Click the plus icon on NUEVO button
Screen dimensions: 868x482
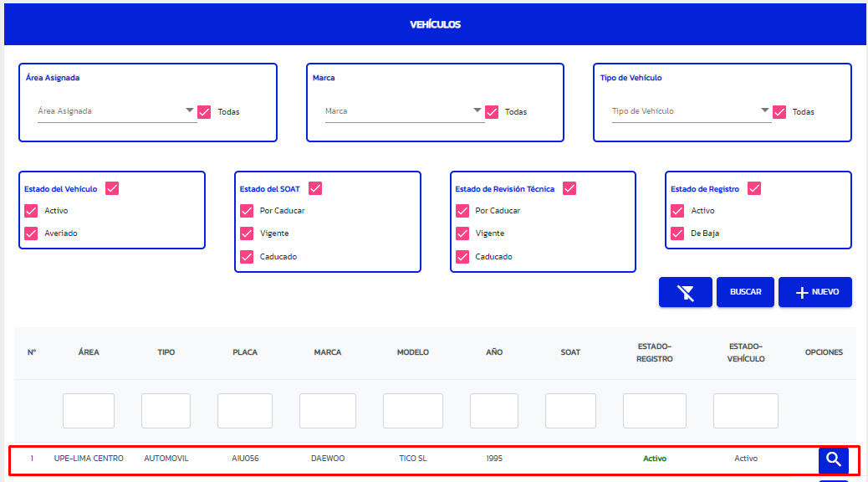[x=802, y=292]
